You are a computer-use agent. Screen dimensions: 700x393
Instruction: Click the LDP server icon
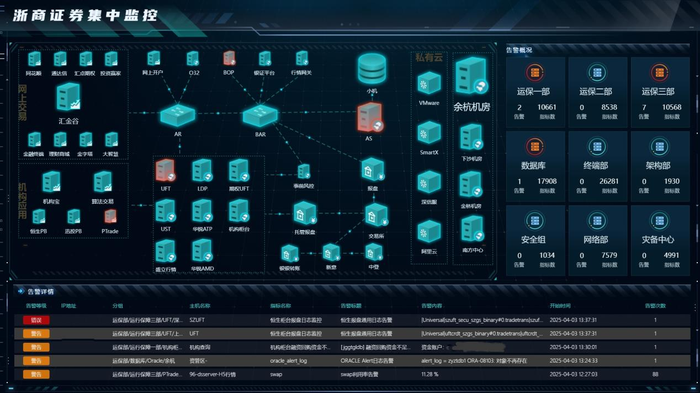pos(202,171)
